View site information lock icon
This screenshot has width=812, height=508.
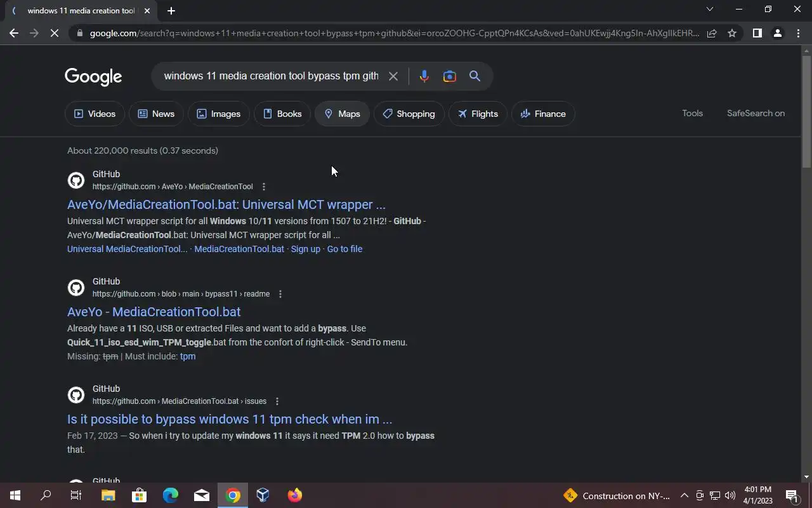click(x=79, y=33)
